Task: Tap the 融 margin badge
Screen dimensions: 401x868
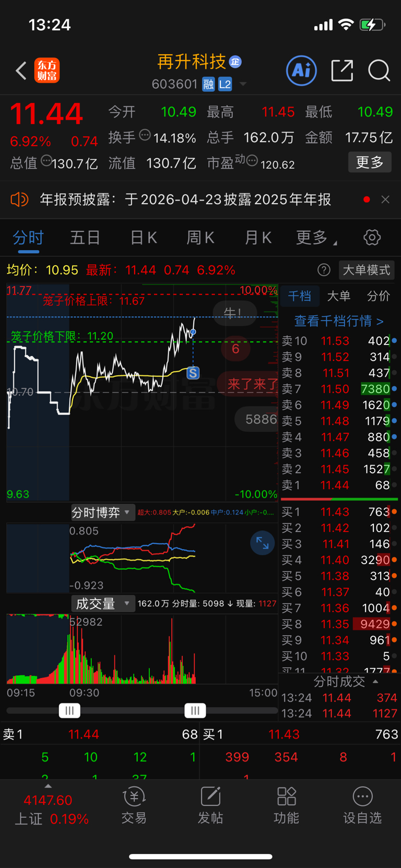Action: 208,84
